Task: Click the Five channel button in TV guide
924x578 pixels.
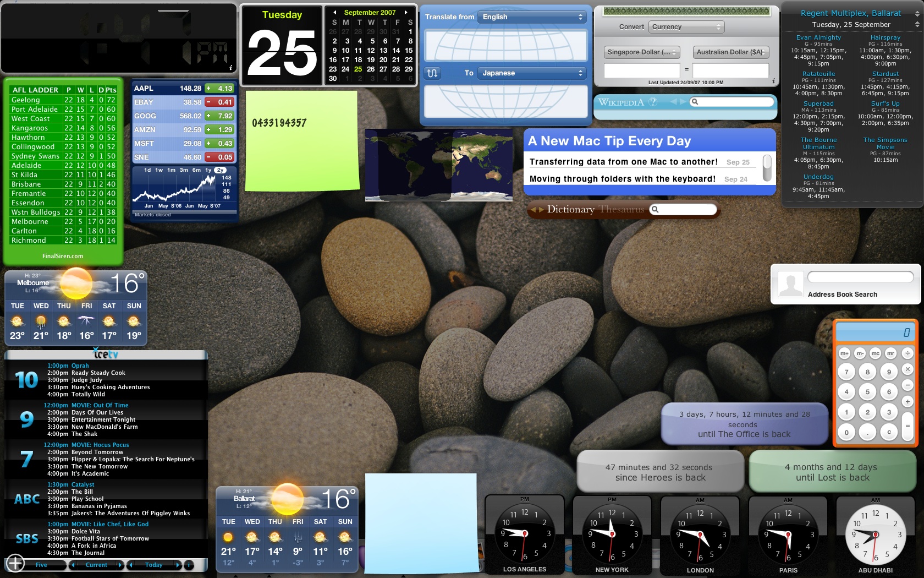Action: click(x=41, y=565)
